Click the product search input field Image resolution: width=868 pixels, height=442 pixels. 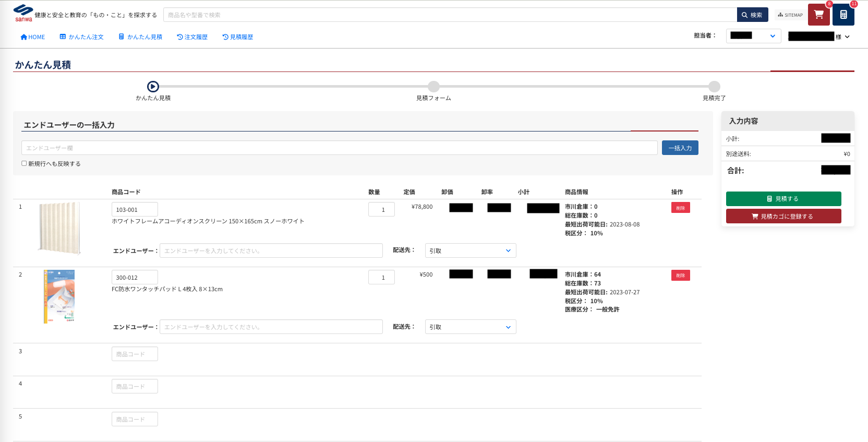[450, 15]
